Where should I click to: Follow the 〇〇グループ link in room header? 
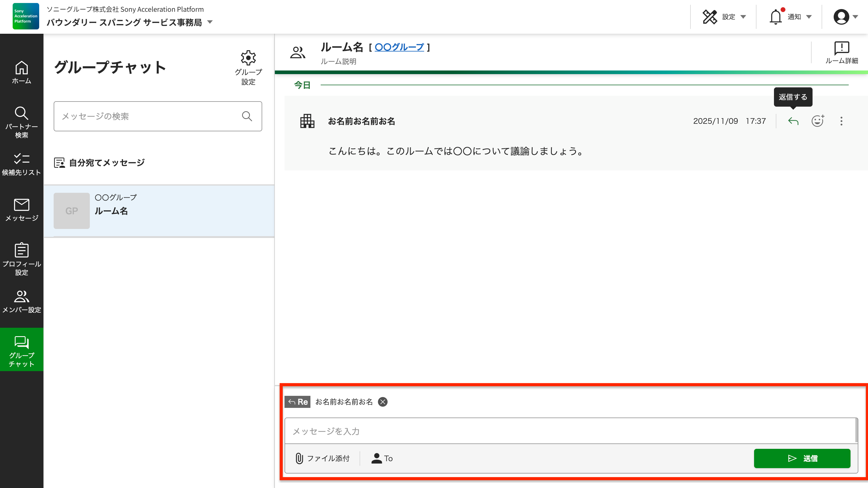(x=399, y=47)
